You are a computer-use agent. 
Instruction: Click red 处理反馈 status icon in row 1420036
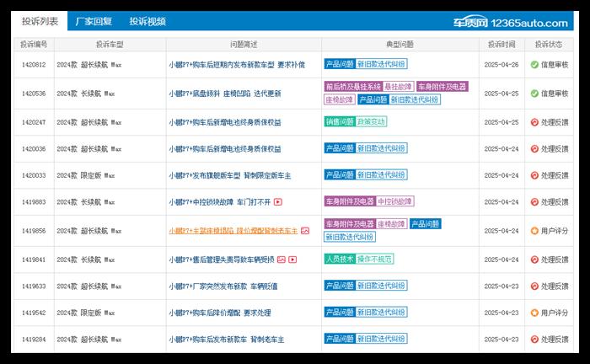click(x=534, y=149)
